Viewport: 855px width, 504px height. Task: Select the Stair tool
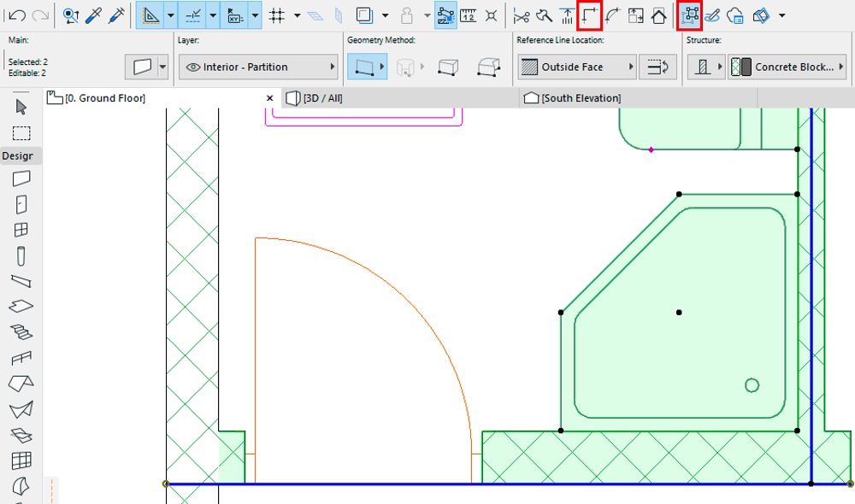(21, 331)
